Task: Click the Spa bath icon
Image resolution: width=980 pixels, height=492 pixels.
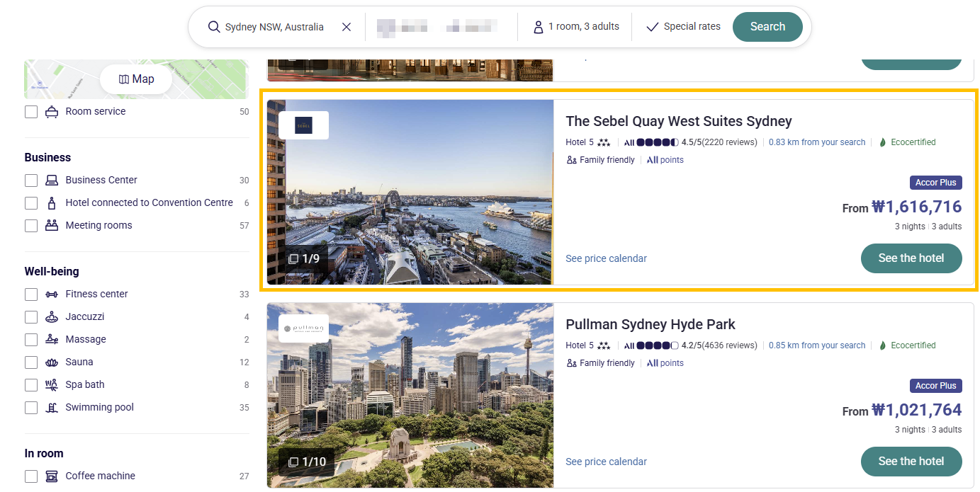Action: pyautogui.click(x=52, y=385)
